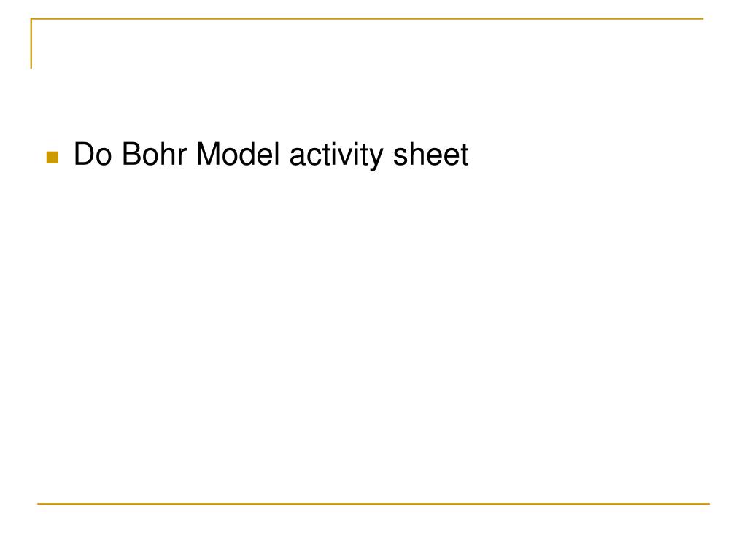Click the word "Bohr" in the bullet text
Screen dimensions: 747x560
[x=154, y=155]
